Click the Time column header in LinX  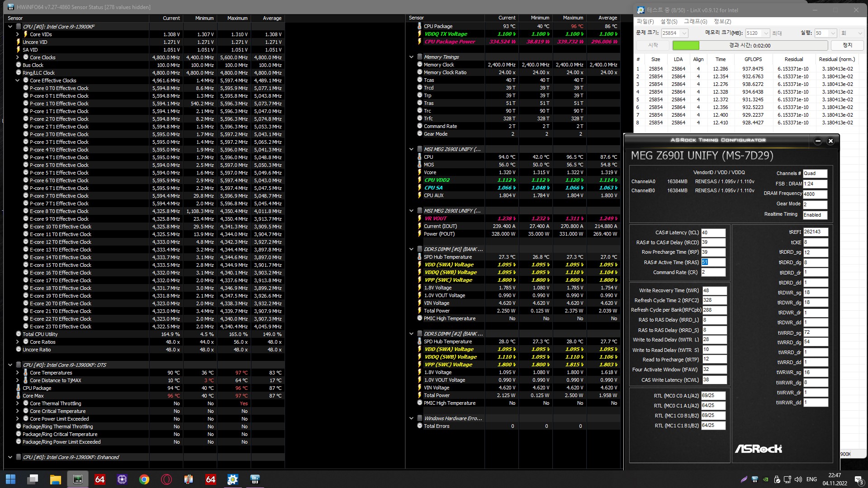[x=721, y=59]
